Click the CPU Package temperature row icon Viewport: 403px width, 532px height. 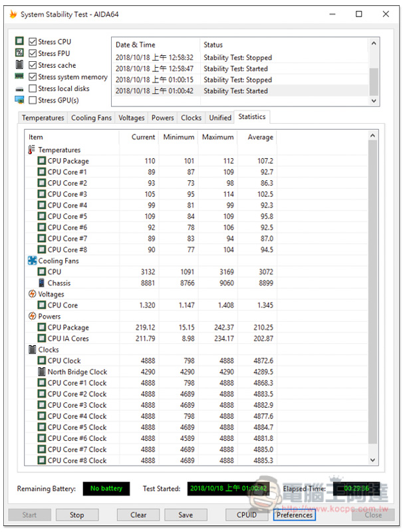coord(41,161)
